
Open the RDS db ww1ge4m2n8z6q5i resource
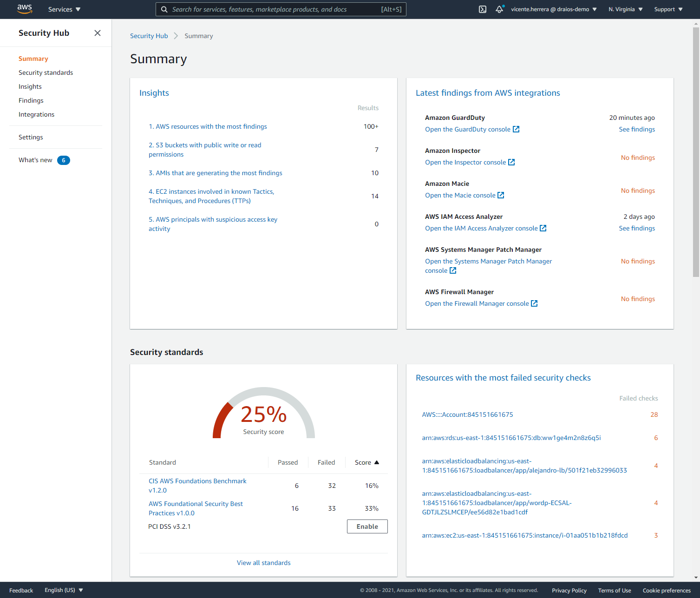pyautogui.click(x=511, y=438)
